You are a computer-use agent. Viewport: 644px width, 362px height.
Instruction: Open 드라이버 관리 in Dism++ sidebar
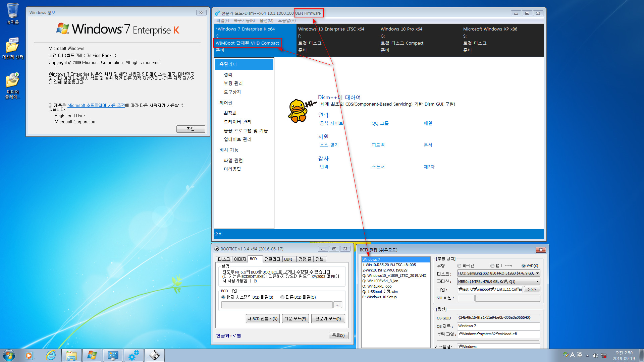237,122
